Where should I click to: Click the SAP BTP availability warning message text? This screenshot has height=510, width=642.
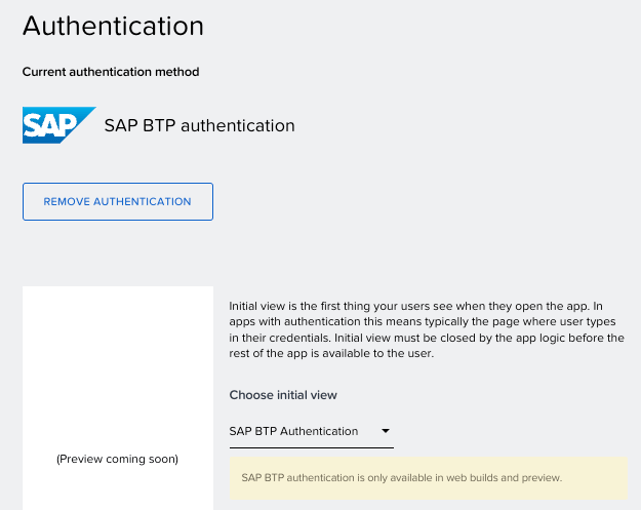point(402,478)
